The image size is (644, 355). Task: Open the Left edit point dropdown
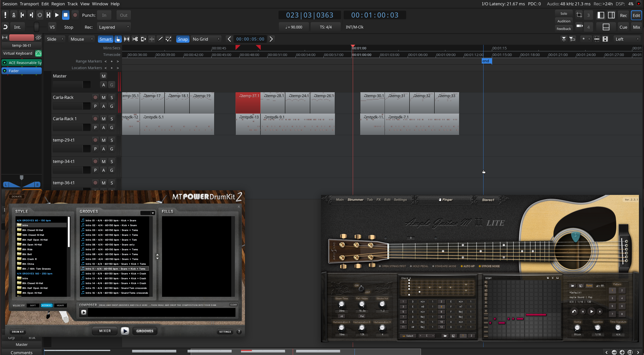click(627, 39)
